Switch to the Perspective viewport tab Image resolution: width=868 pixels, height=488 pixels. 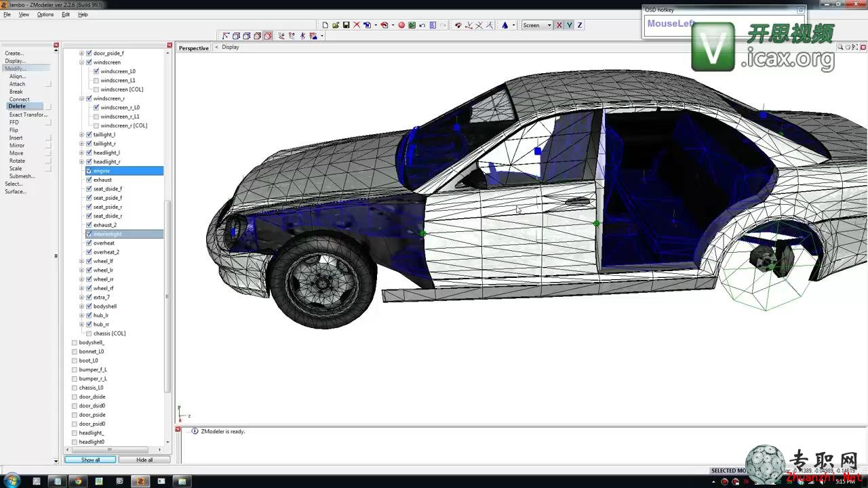tap(194, 48)
